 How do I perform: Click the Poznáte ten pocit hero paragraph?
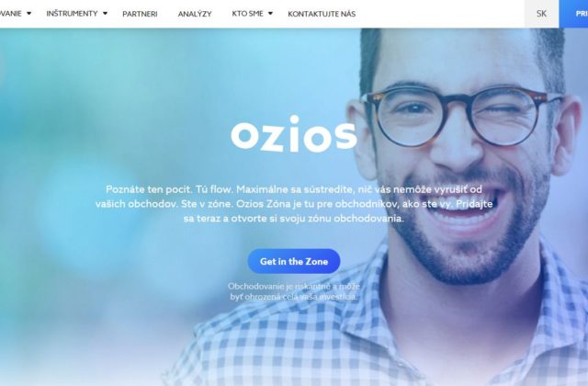pyautogui.click(x=294, y=204)
